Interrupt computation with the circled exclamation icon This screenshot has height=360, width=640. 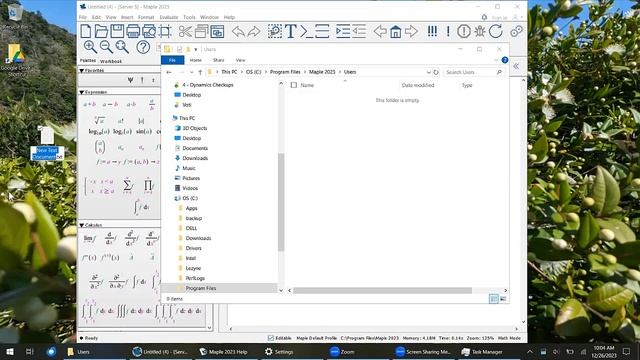(x=464, y=31)
